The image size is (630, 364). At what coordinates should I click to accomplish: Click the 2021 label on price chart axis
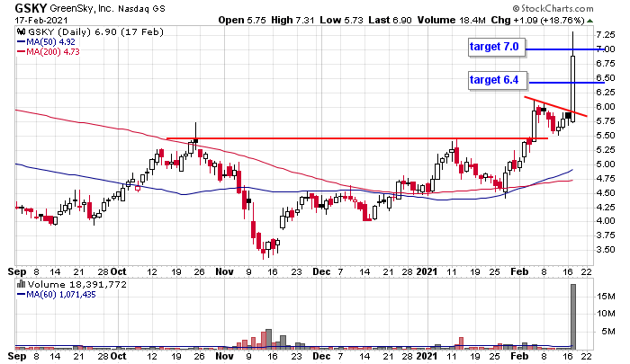(427, 271)
